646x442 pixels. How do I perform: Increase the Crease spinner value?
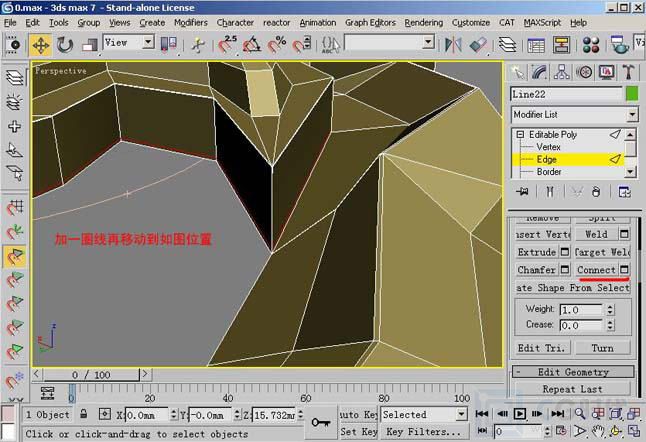[610, 322]
